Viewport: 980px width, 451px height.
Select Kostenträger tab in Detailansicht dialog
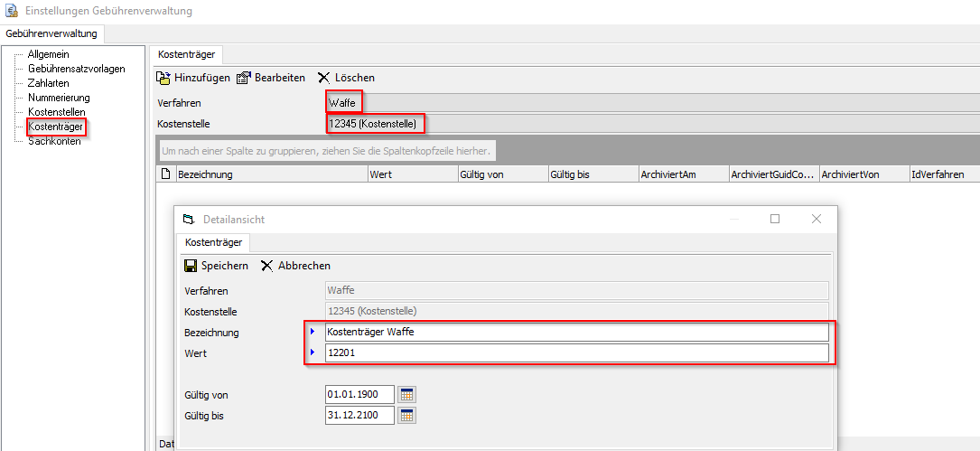(x=213, y=242)
